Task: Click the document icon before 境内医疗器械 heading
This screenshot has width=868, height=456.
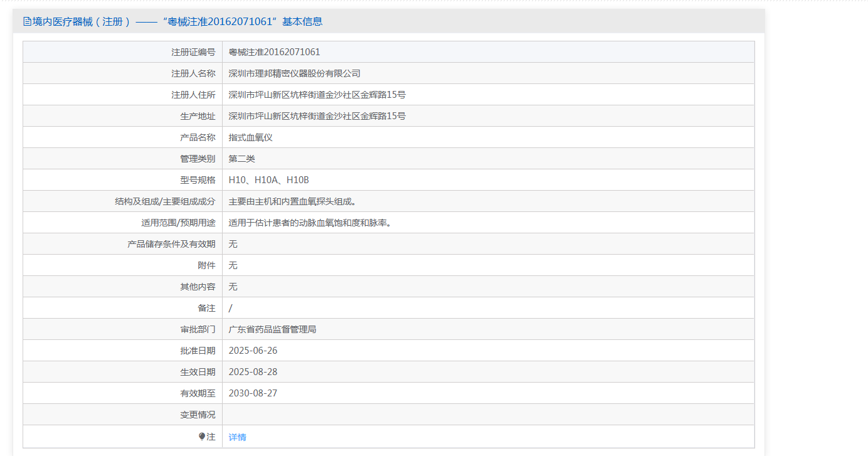Action: coord(27,21)
